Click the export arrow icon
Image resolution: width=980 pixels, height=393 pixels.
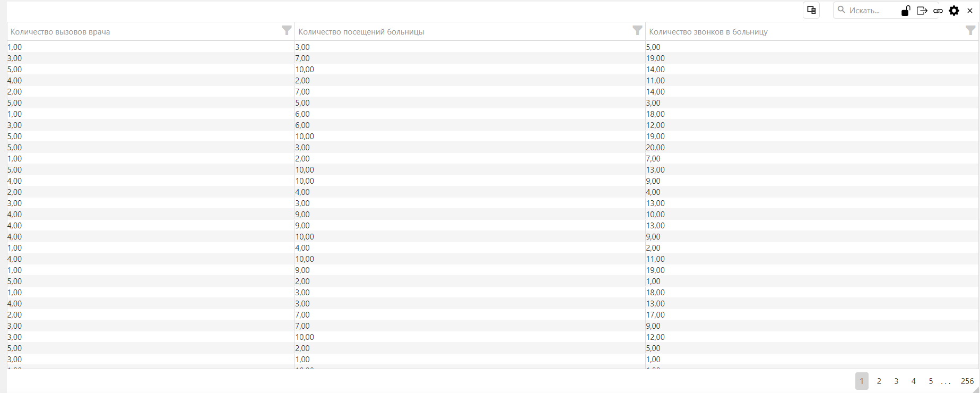[x=922, y=11]
